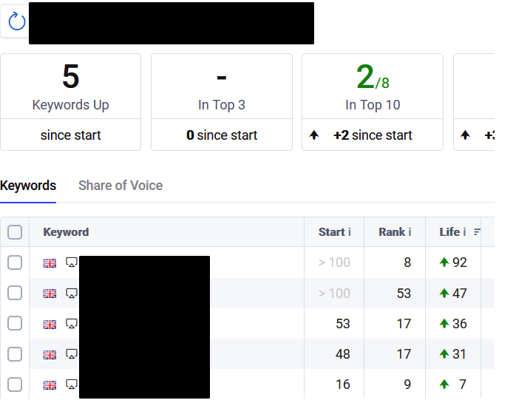This screenshot has height=420, width=530.
Task: Select the Keywords tab
Action: [28, 186]
